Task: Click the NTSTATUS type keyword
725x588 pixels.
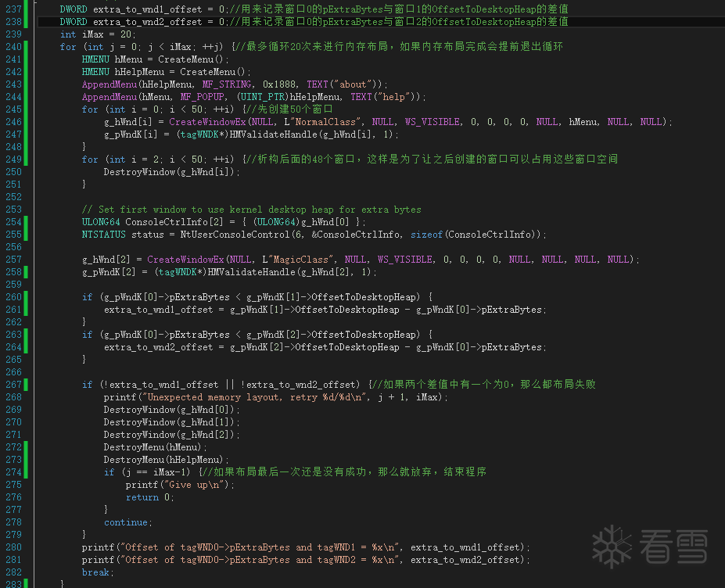Action: point(103,235)
